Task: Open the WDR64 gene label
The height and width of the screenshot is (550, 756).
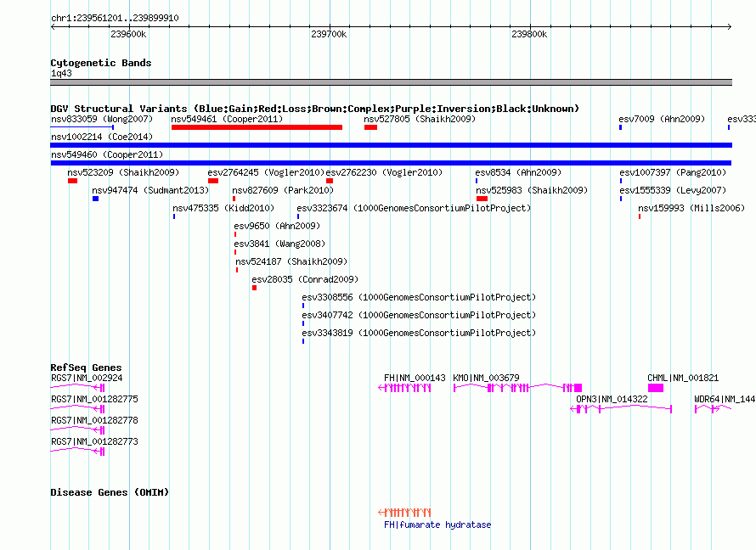Action: coord(725,399)
